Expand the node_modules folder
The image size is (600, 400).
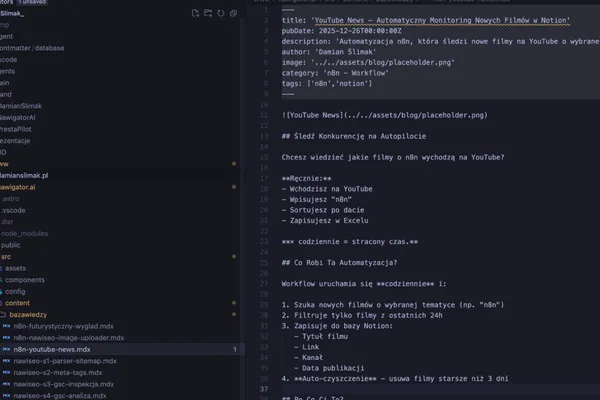(24, 233)
